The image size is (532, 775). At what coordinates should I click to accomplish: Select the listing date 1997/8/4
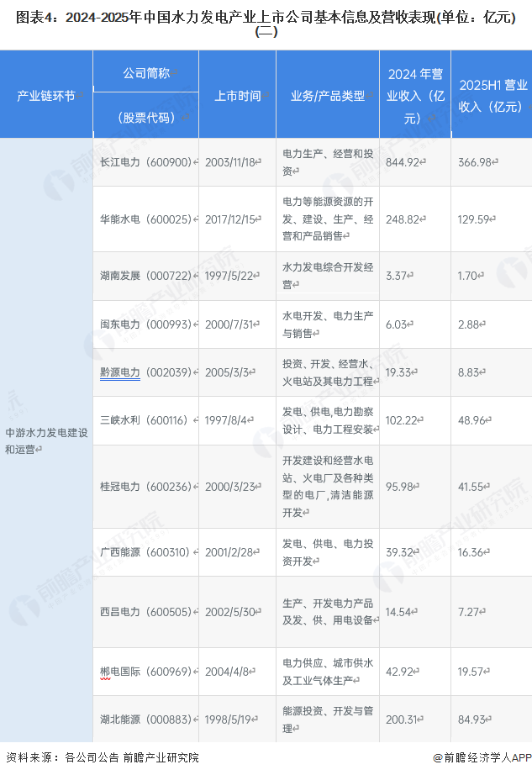[x=226, y=420]
